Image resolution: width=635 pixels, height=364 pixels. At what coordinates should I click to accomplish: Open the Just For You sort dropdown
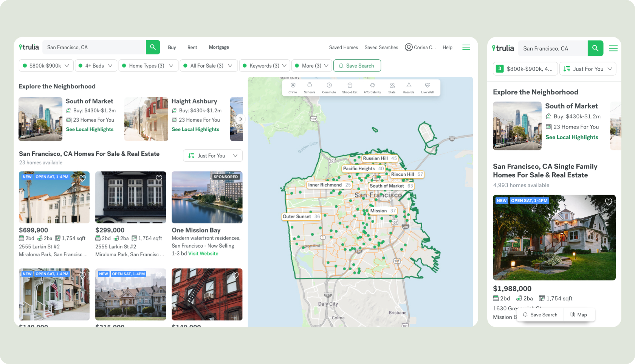coord(212,155)
